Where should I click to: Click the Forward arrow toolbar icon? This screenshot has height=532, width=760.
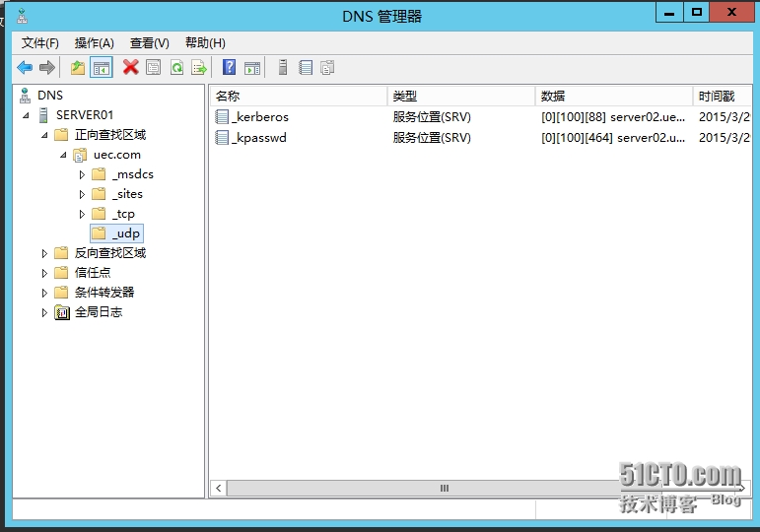click(x=47, y=67)
